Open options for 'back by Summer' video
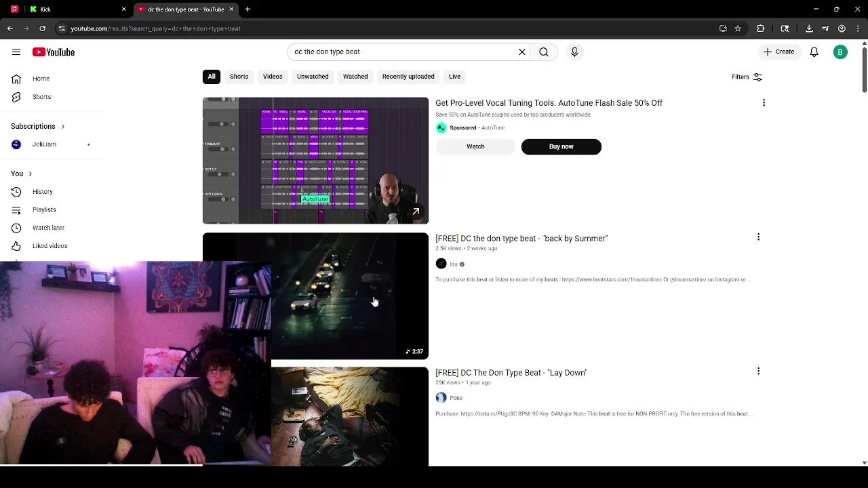This screenshot has height=488, width=868. click(x=758, y=237)
